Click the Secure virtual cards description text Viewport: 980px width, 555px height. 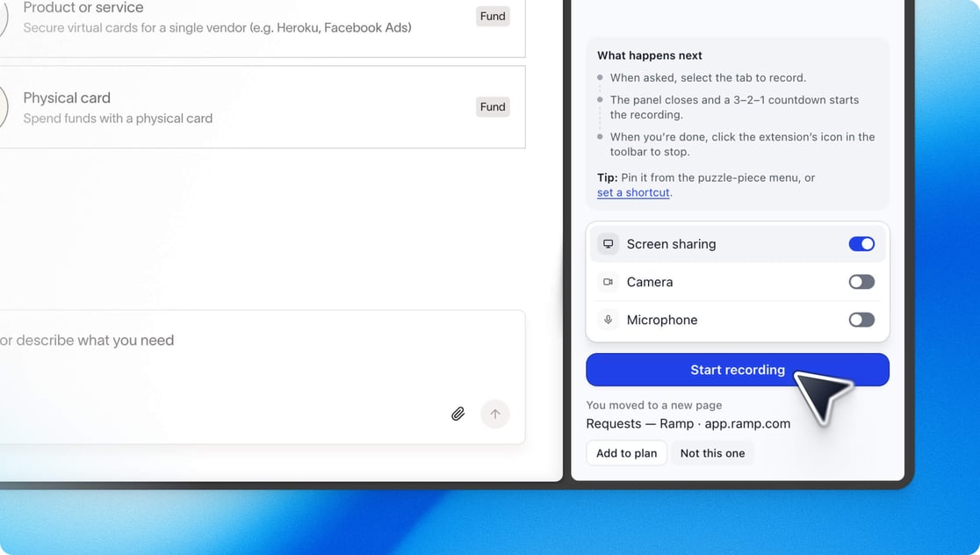(x=217, y=27)
